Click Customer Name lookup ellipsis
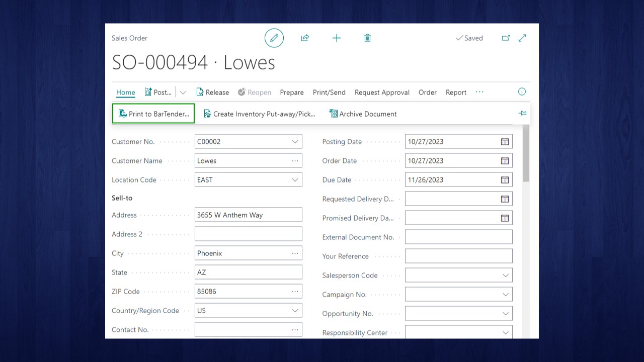Viewport: 644px width, 362px height. 295,161
